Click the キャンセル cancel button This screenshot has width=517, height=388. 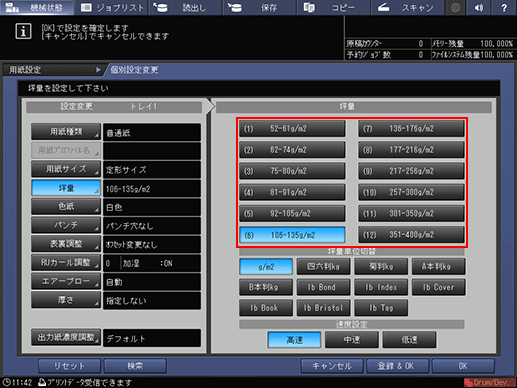click(332, 366)
